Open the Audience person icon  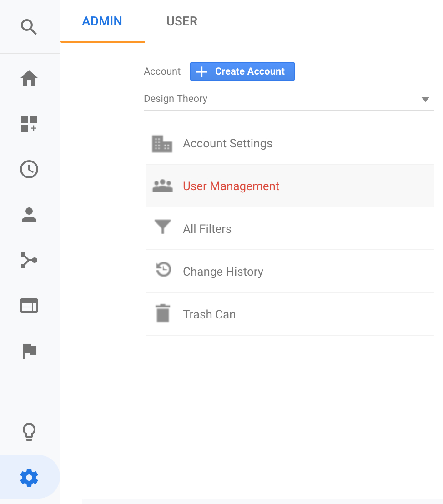29,215
